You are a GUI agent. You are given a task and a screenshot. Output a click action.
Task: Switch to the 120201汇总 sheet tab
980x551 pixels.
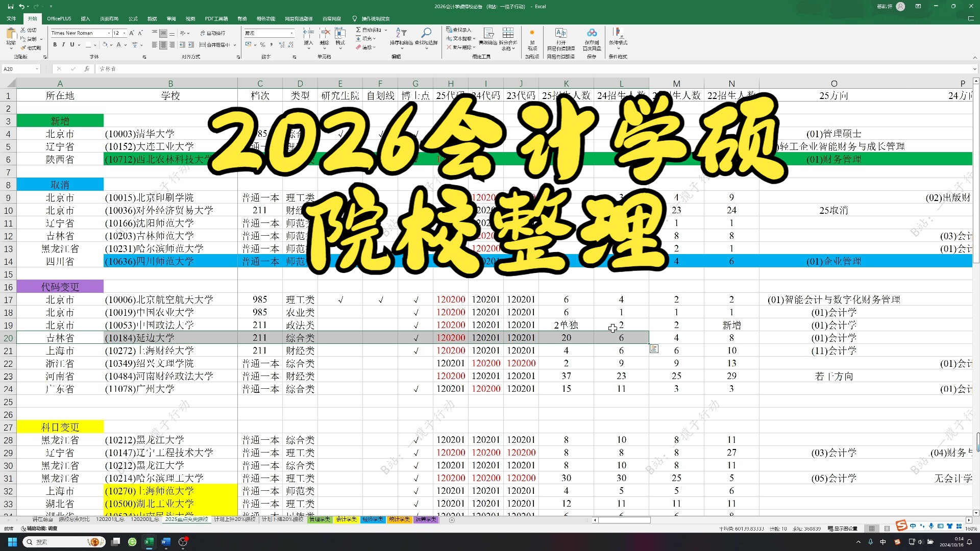click(110, 519)
